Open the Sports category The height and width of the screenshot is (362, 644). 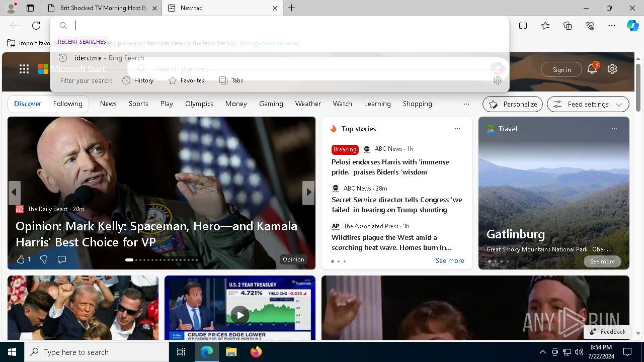tap(138, 104)
